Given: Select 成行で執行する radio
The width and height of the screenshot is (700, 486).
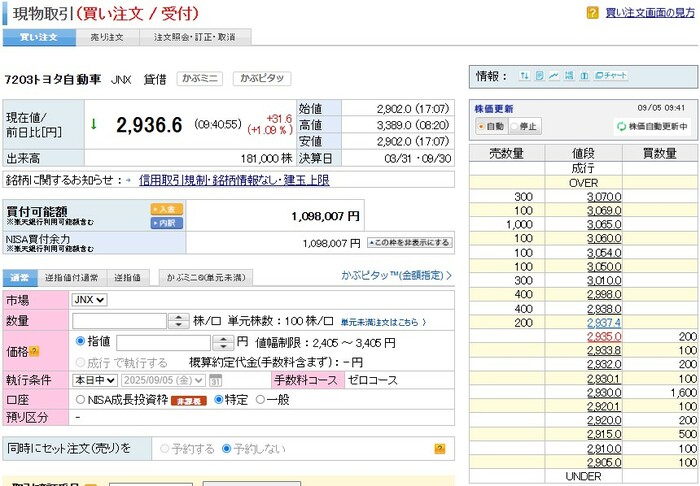Looking at the screenshot, I should point(80,362).
